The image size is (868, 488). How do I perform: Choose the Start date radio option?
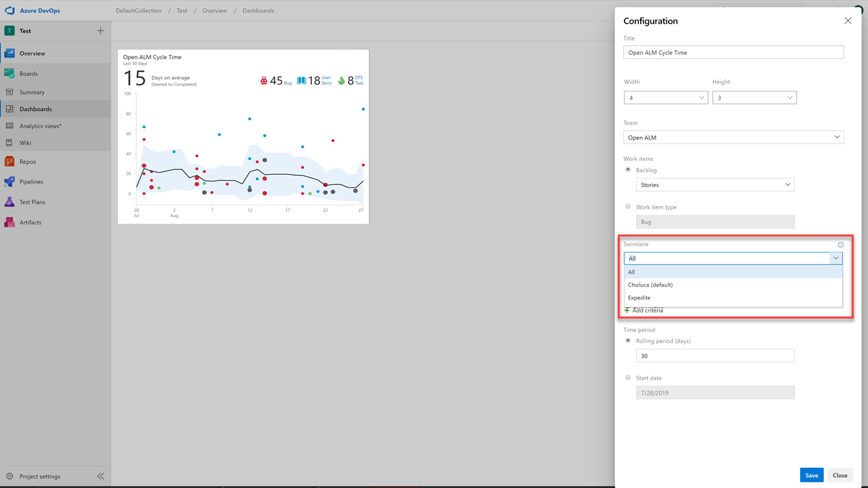pyautogui.click(x=628, y=378)
